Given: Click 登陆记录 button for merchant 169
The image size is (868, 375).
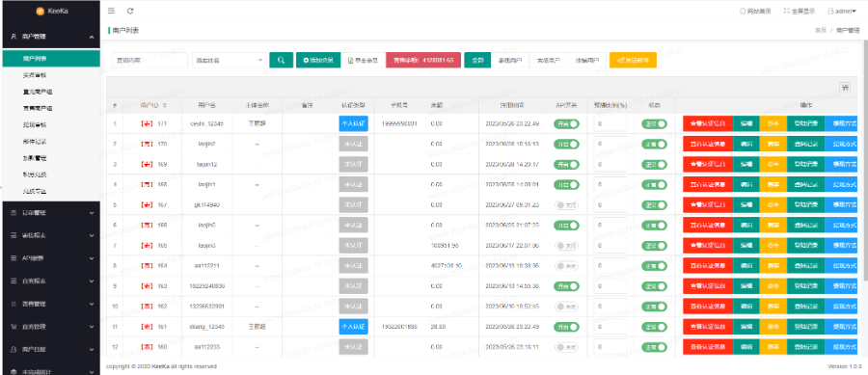Looking at the screenshot, I should tap(805, 164).
